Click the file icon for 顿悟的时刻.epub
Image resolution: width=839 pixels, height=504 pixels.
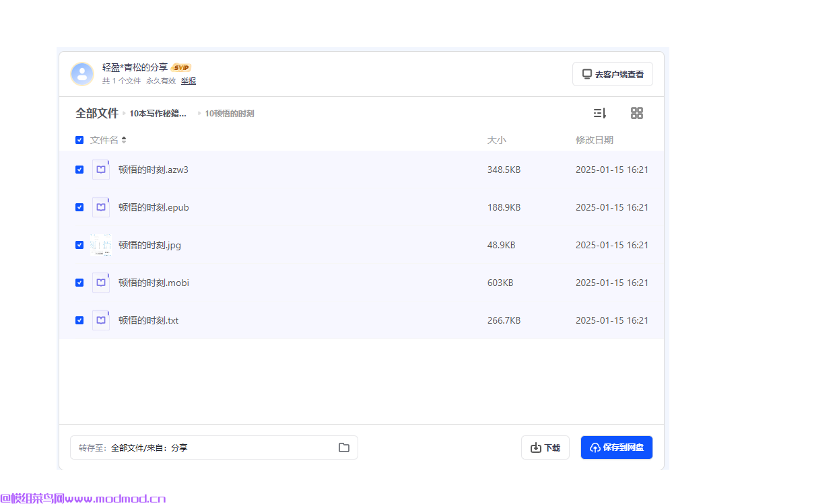tap(101, 207)
